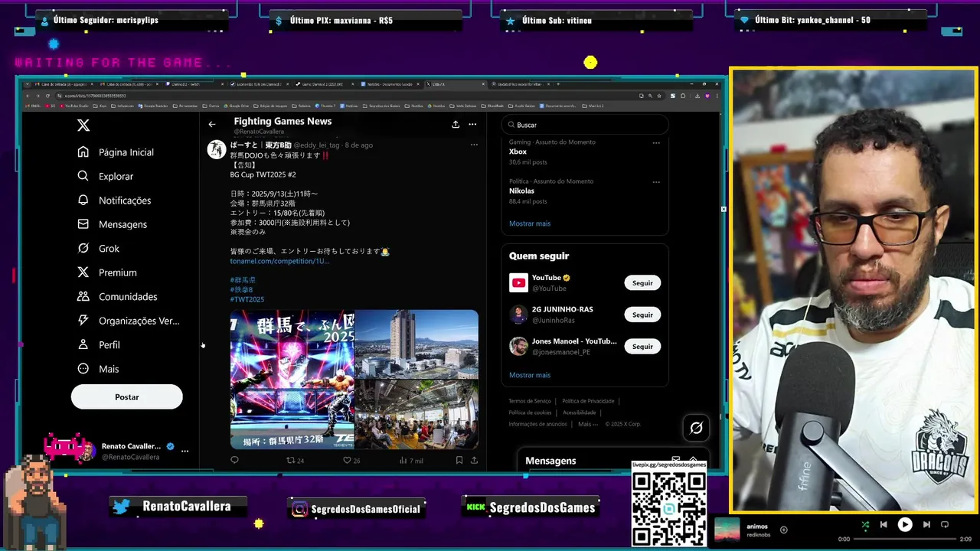
Task: Expand the footer Mais options
Action: (x=587, y=424)
